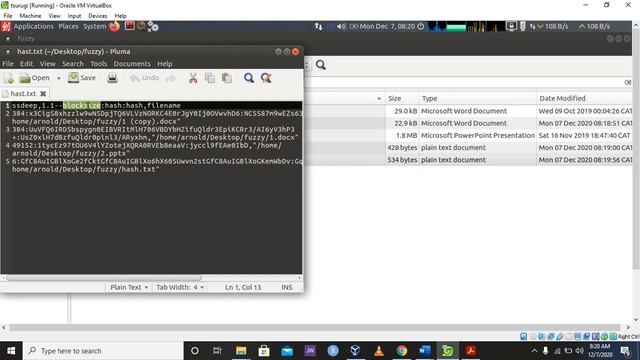Open the Mail app from the taskbar
Screen dimensions: 640x360
287,351
